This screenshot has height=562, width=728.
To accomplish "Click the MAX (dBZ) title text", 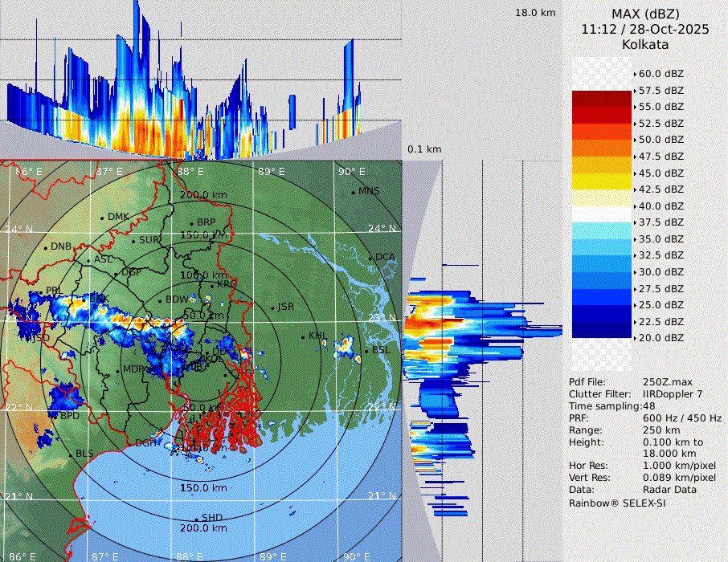I will pos(645,14).
